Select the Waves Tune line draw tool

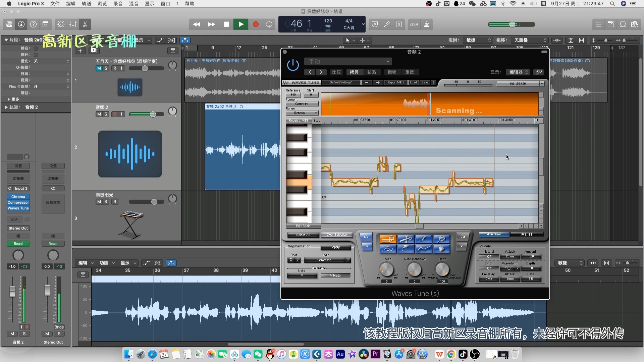424,239
